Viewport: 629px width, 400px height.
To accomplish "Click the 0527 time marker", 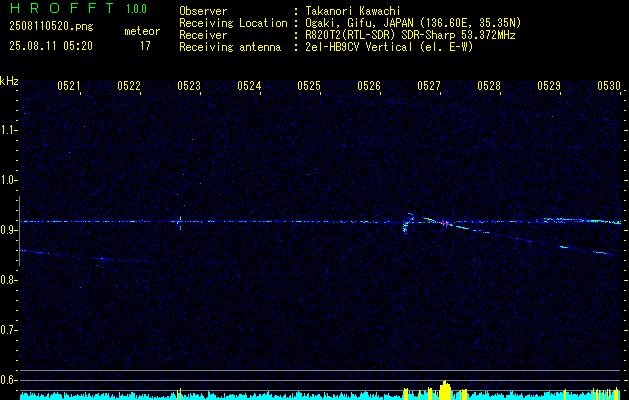I will point(429,85).
